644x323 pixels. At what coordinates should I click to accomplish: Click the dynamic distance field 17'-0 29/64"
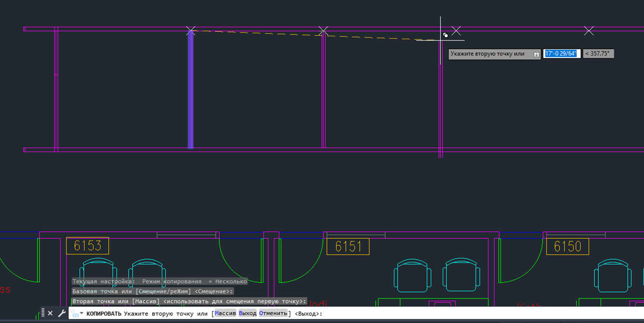(x=562, y=54)
